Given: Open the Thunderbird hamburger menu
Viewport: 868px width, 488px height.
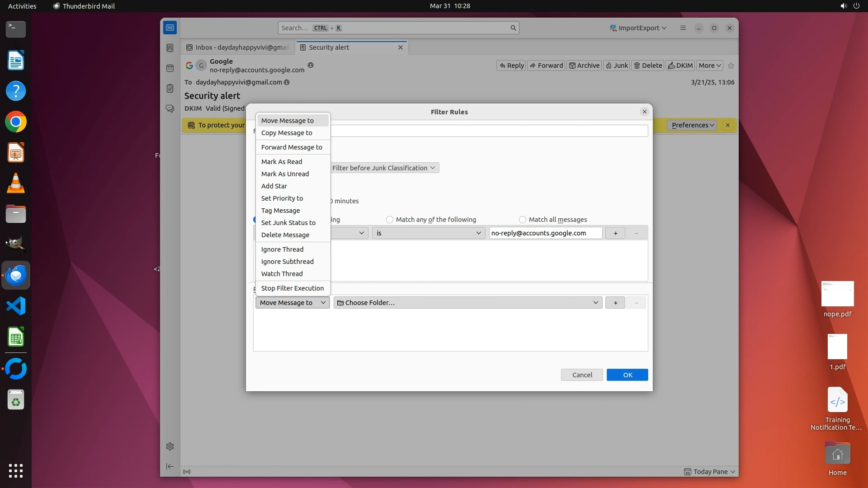Looking at the screenshot, I should point(683,28).
